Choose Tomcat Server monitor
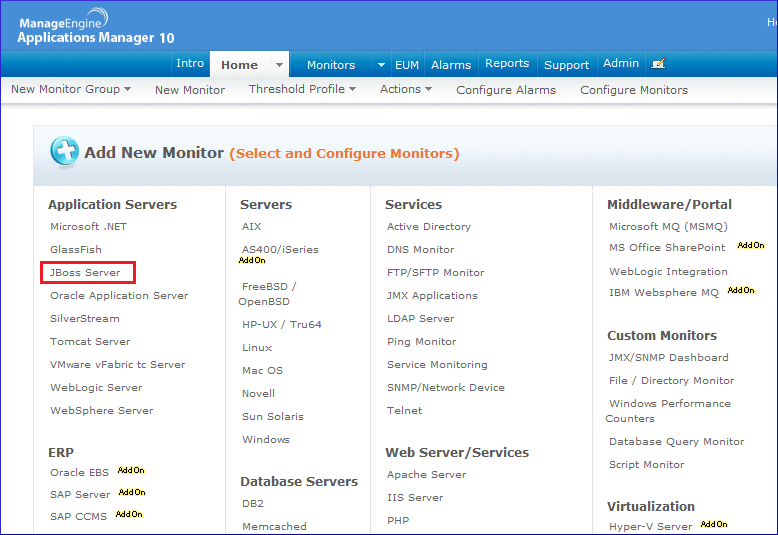This screenshot has width=778, height=535. click(90, 341)
